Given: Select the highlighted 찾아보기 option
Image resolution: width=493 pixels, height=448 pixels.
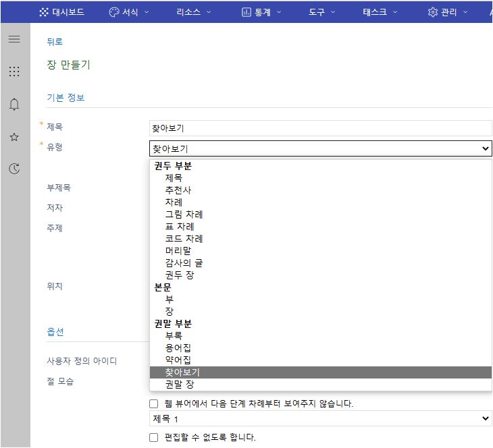Looking at the screenshot, I should tap(321, 372).
